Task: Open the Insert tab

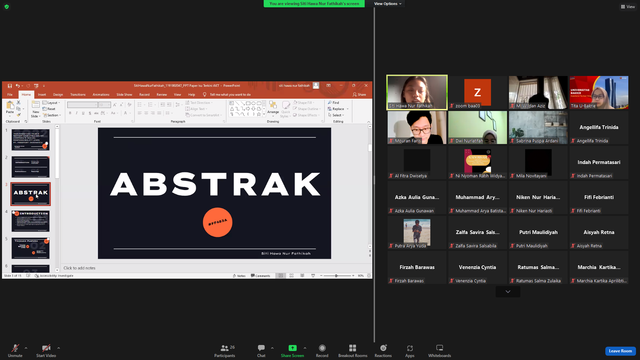Action: (x=42, y=95)
